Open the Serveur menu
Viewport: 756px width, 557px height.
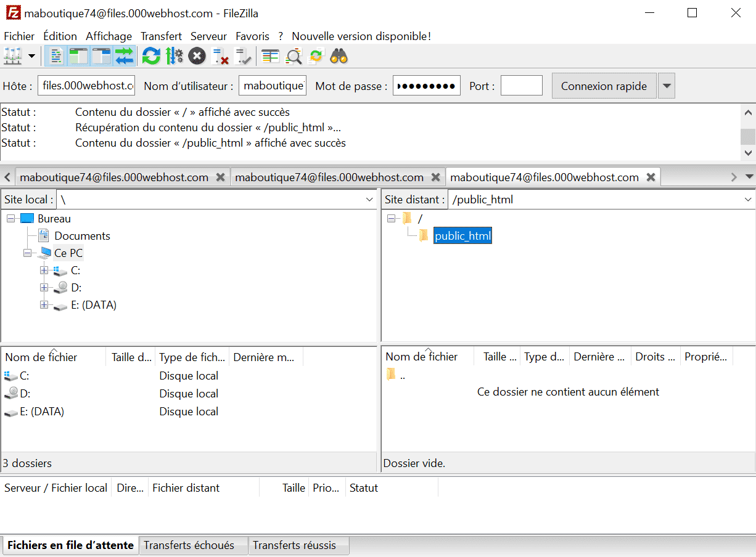(x=208, y=36)
